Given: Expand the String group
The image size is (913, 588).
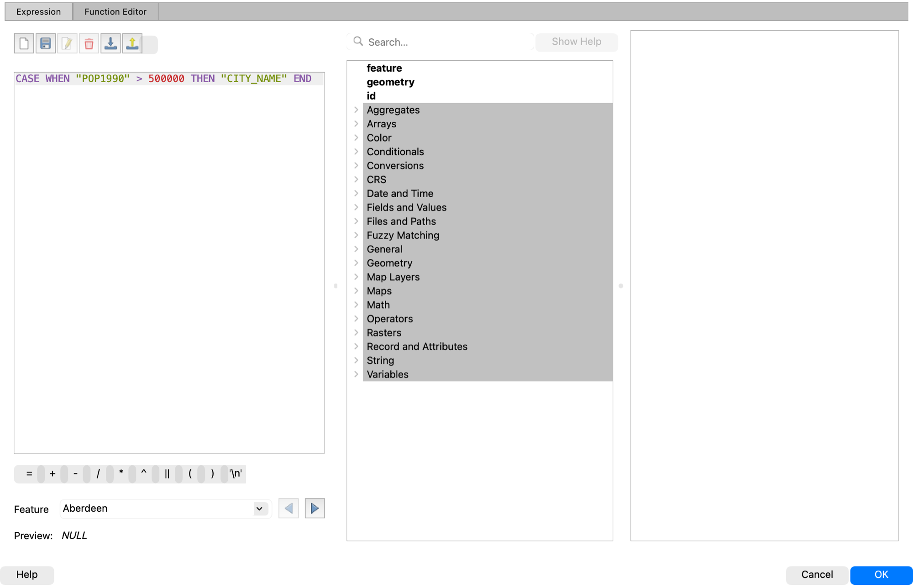Looking at the screenshot, I should (357, 361).
